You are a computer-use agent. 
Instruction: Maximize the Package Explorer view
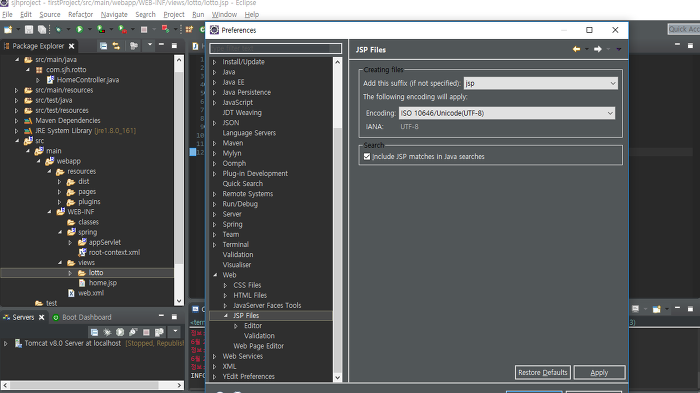pos(174,46)
